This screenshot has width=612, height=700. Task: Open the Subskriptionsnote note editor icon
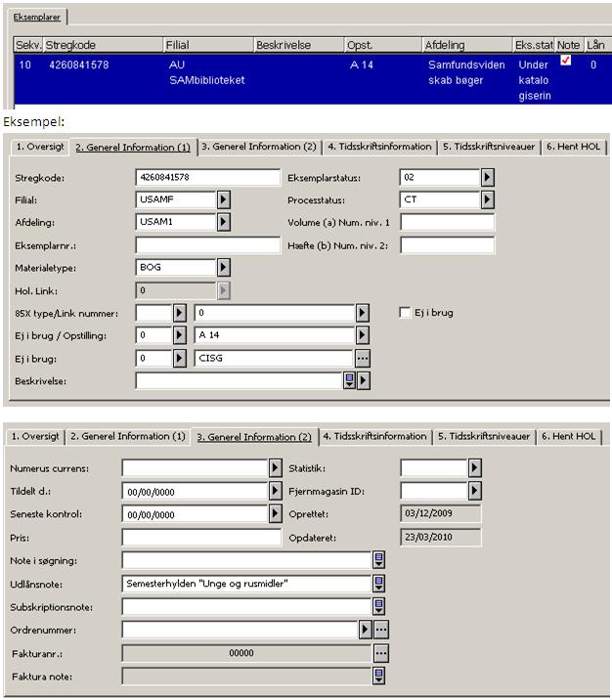click(x=378, y=607)
